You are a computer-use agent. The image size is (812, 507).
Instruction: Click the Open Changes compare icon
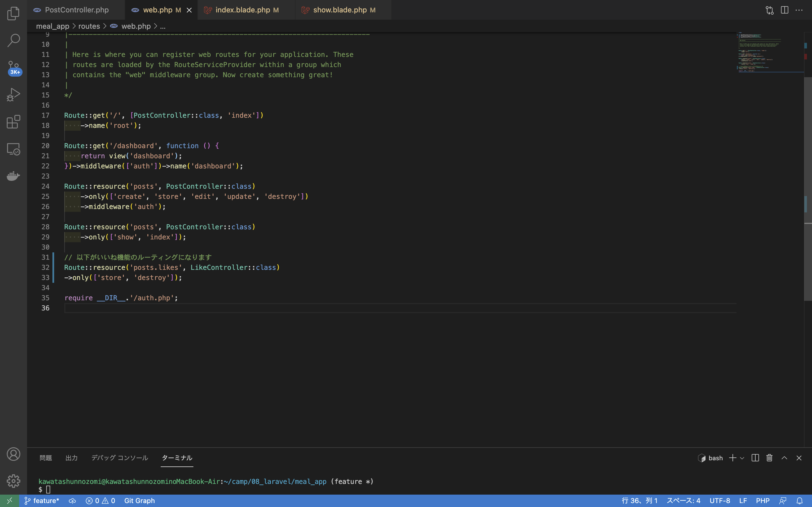tap(770, 10)
